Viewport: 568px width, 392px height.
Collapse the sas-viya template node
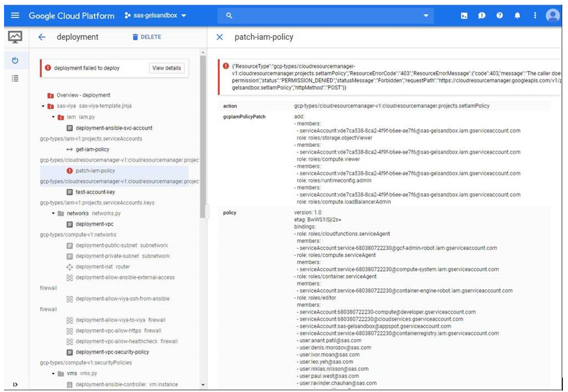click(43, 106)
